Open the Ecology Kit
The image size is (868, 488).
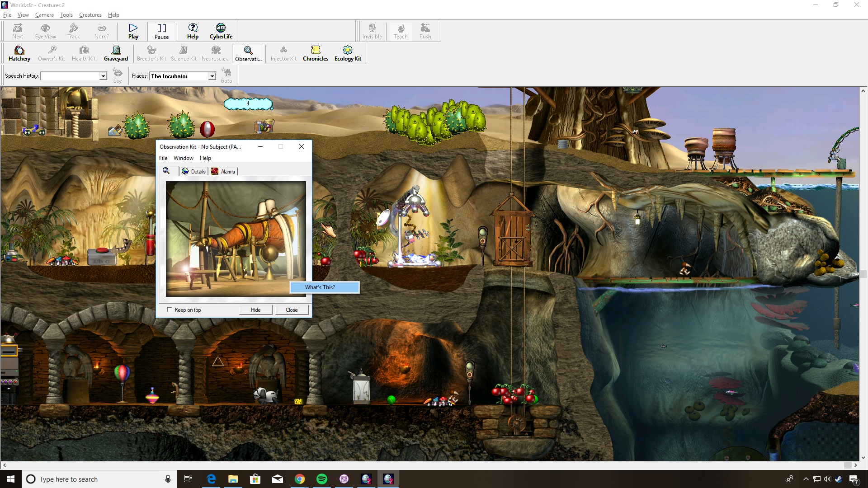(x=348, y=53)
